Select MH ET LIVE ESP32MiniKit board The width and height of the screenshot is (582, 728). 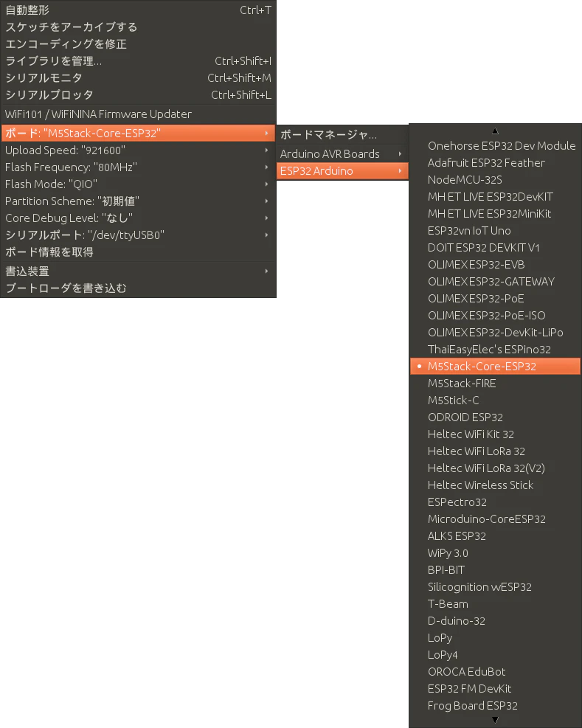coord(495,214)
